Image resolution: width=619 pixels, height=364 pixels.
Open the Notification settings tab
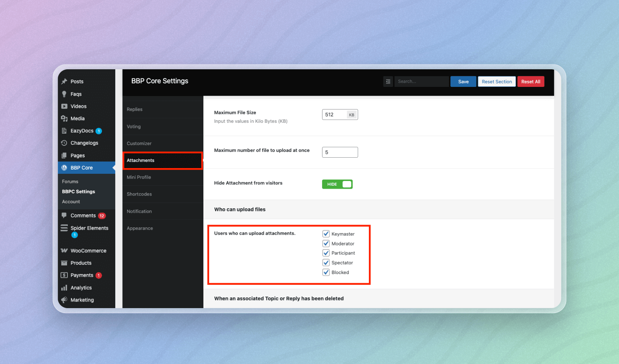139,211
